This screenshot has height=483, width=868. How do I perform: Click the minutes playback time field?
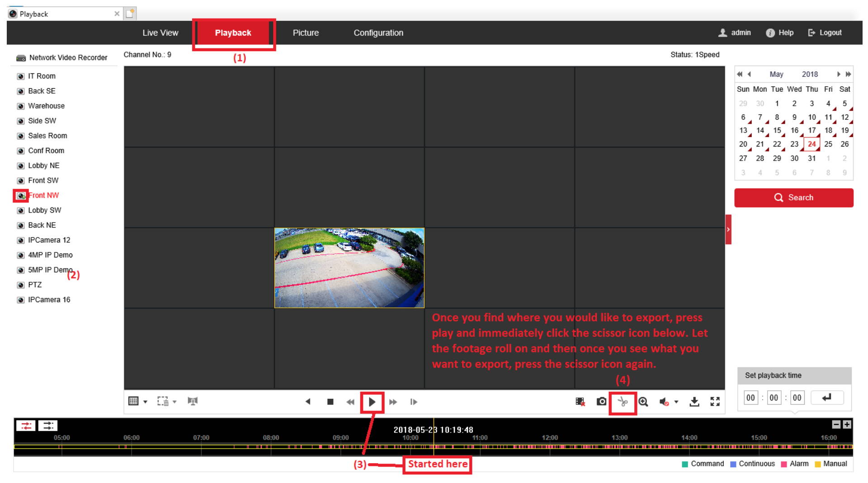point(774,398)
